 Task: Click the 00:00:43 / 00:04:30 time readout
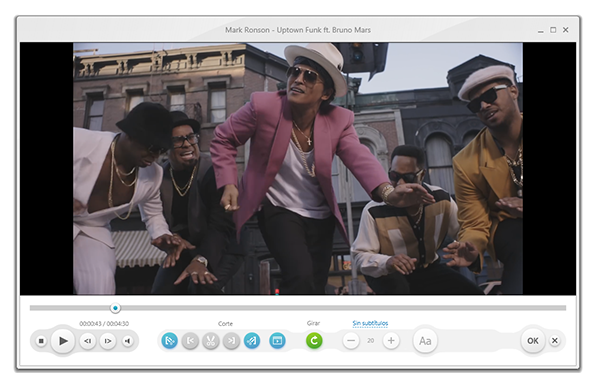tap(104, 324)
